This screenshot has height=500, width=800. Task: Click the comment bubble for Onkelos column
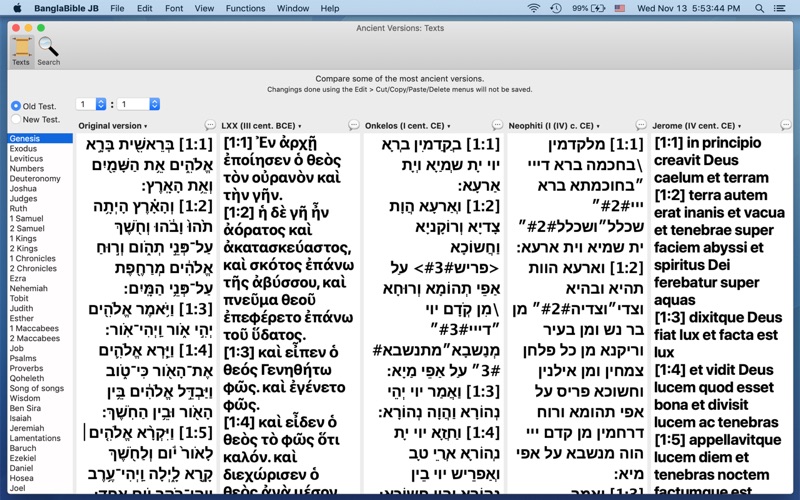497,125
